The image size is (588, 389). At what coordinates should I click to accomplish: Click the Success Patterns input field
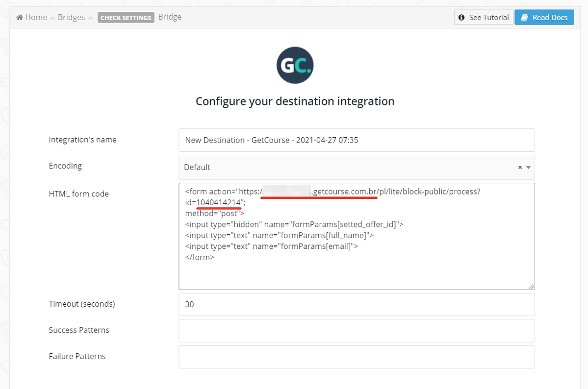click(x=357, y=331)
